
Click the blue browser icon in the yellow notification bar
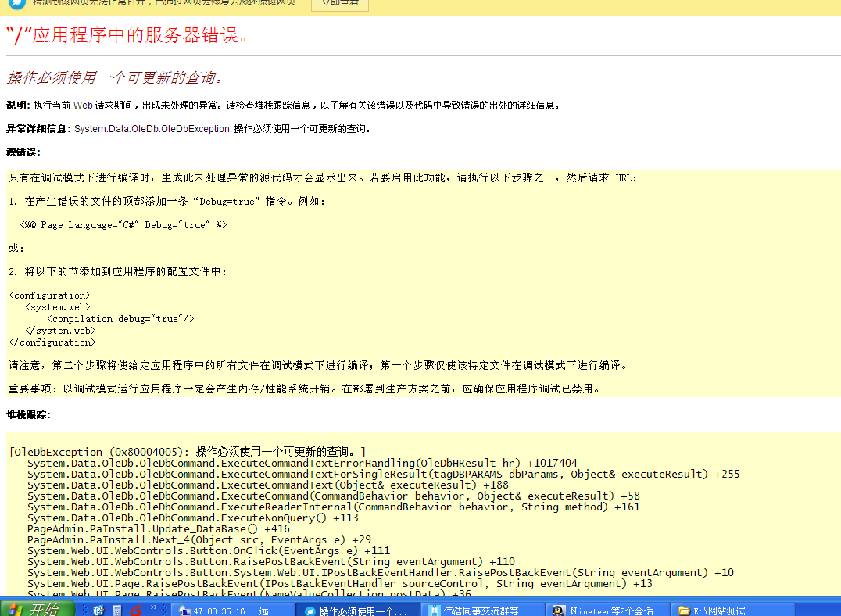pos(17,4)
